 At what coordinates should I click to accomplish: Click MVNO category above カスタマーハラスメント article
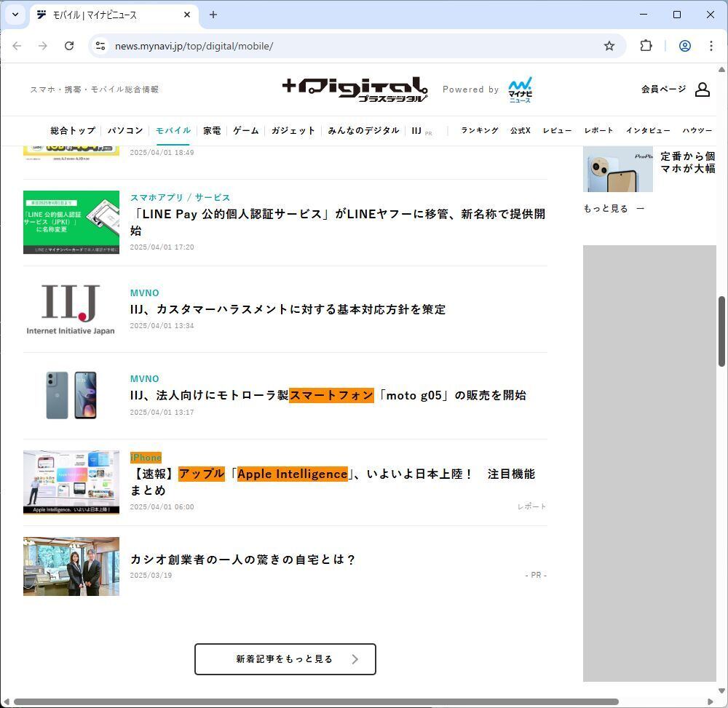pos(144,293)
